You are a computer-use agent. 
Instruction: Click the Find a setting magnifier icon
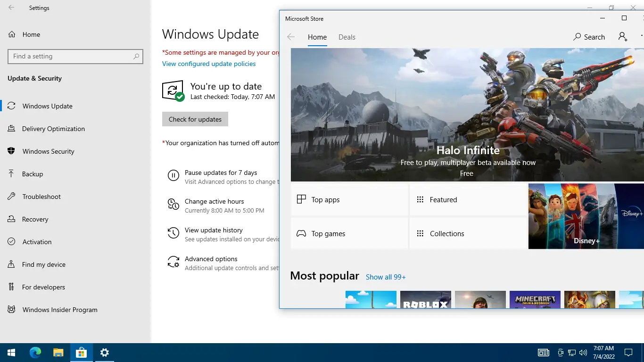(136, 57)
